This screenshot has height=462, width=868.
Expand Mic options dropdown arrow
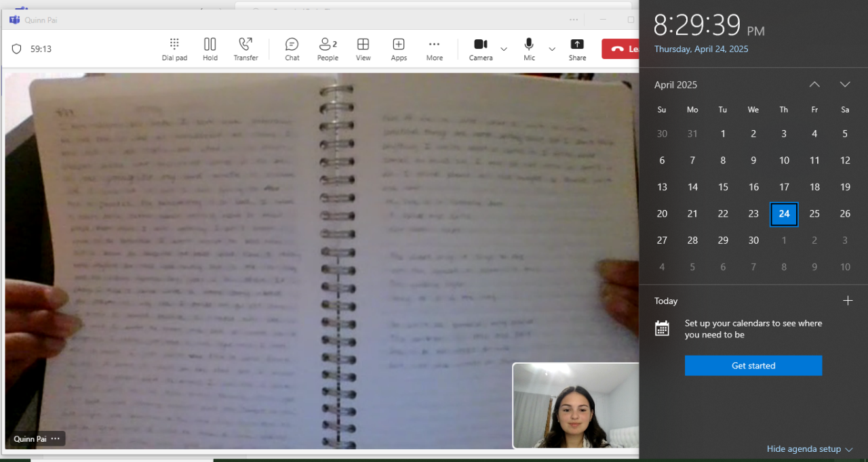point(552,49)
